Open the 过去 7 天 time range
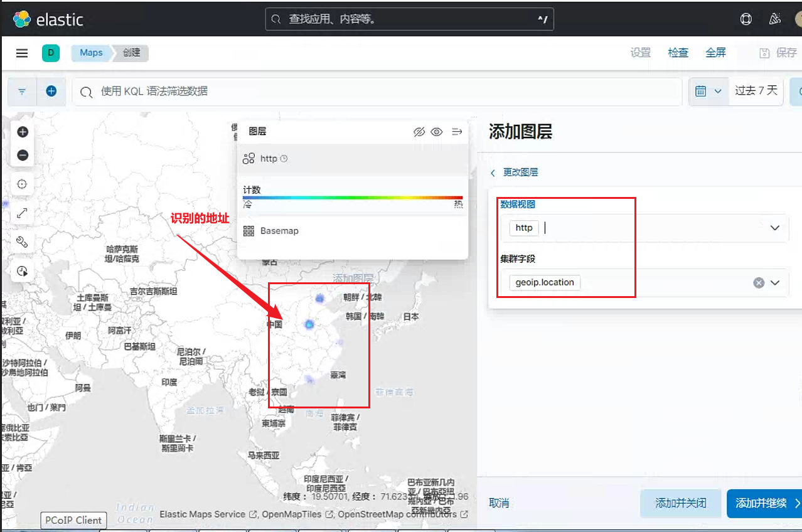The image size is (802, 532). point(756,92)
